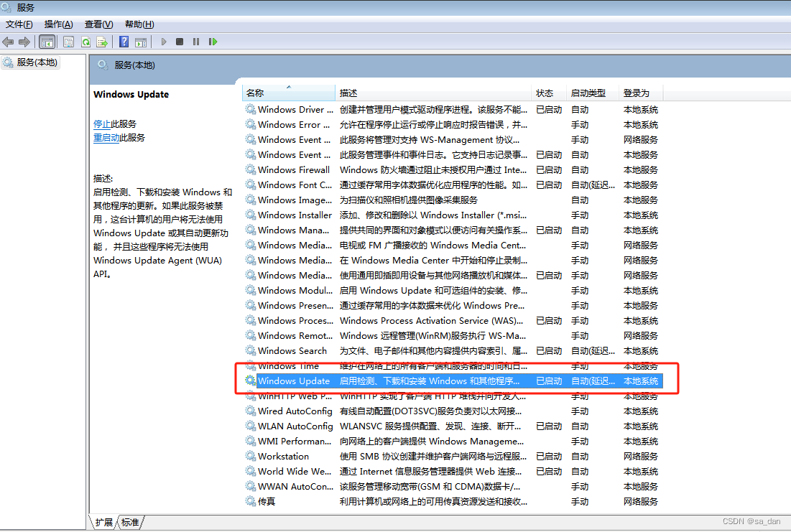Select the Wired AutoConfig service
Screen dimensions: 791x532
453,411
